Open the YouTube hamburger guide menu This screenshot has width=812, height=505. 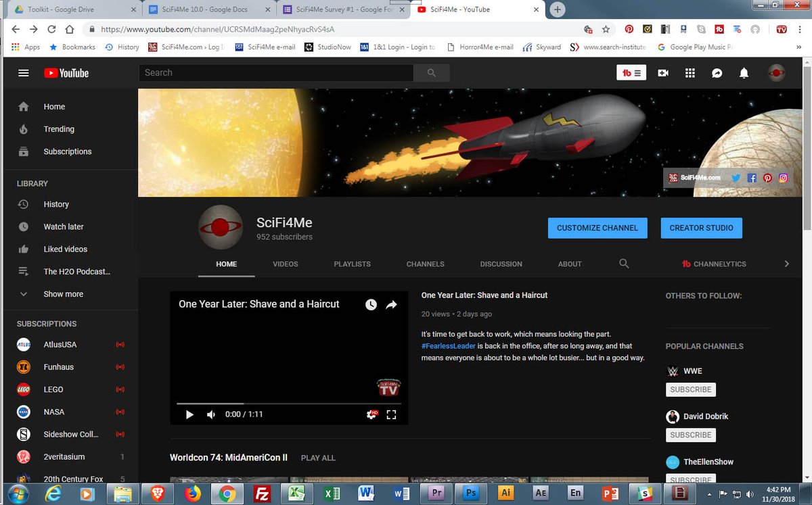24,73
